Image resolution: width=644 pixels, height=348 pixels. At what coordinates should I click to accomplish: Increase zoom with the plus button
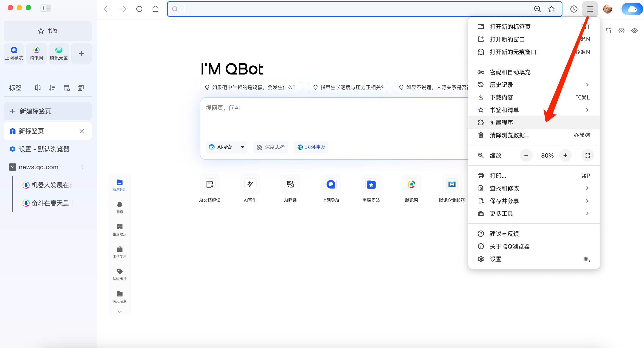(x=565, y=156)
